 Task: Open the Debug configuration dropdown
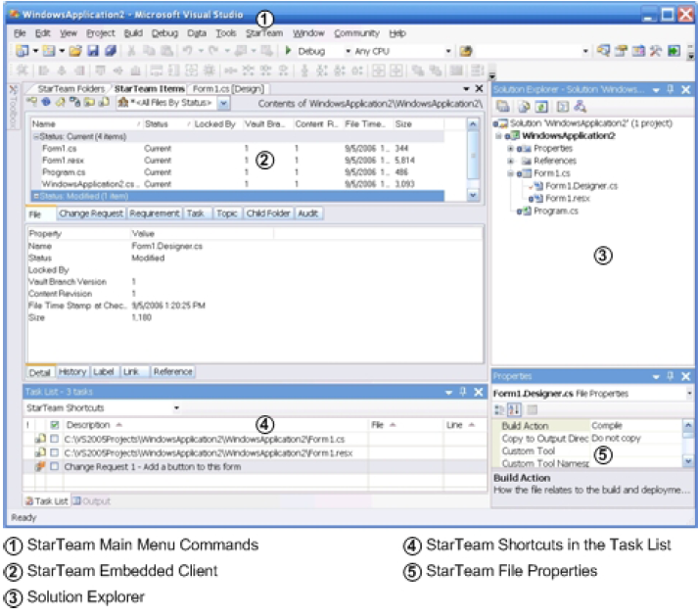349,51
